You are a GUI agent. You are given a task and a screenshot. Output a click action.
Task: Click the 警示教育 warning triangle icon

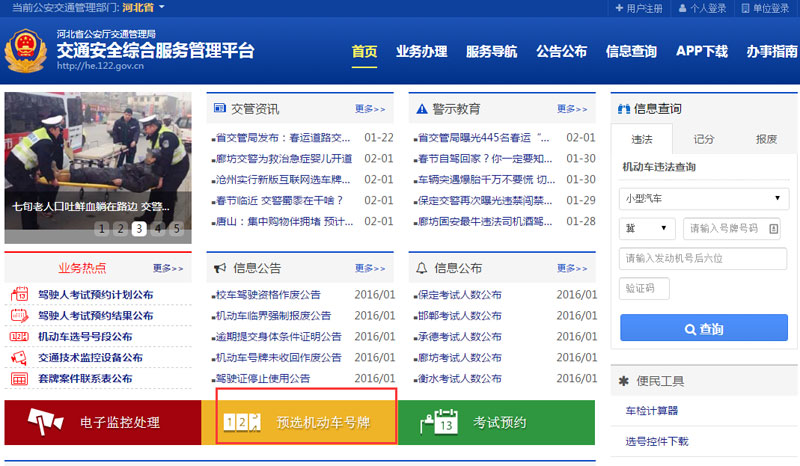pyautogui.click(x=422, y=109)
